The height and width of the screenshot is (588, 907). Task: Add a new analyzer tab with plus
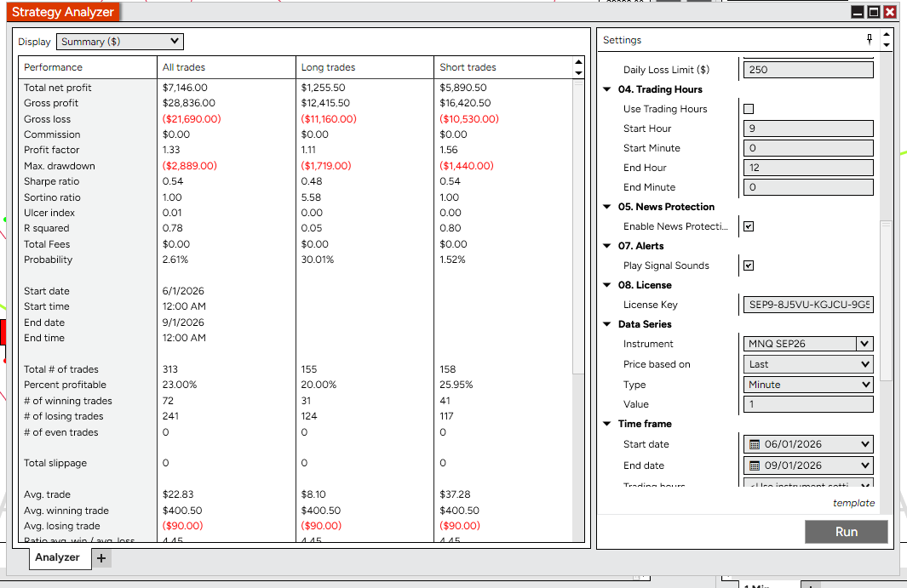(101, 558)
